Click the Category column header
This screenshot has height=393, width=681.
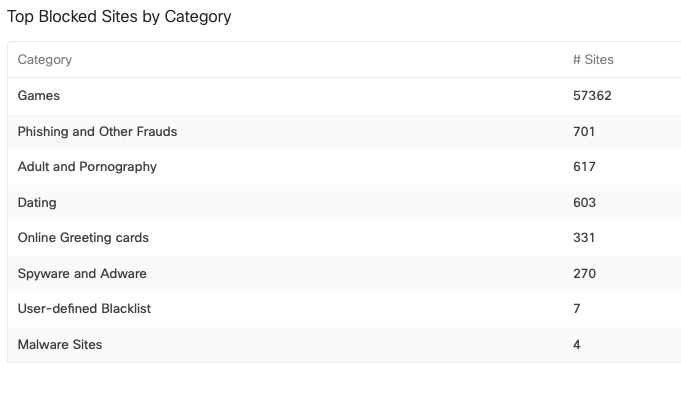[45, 59]
